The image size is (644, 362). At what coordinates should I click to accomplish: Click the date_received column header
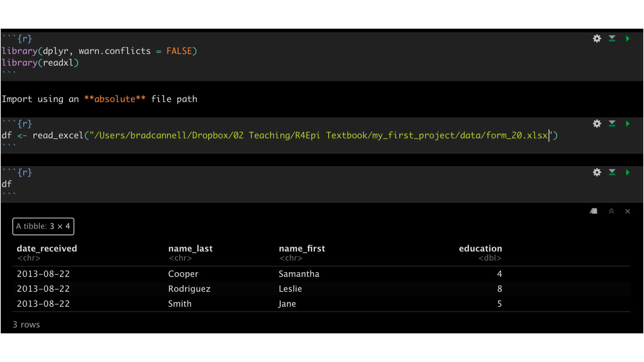coord(47,248)
